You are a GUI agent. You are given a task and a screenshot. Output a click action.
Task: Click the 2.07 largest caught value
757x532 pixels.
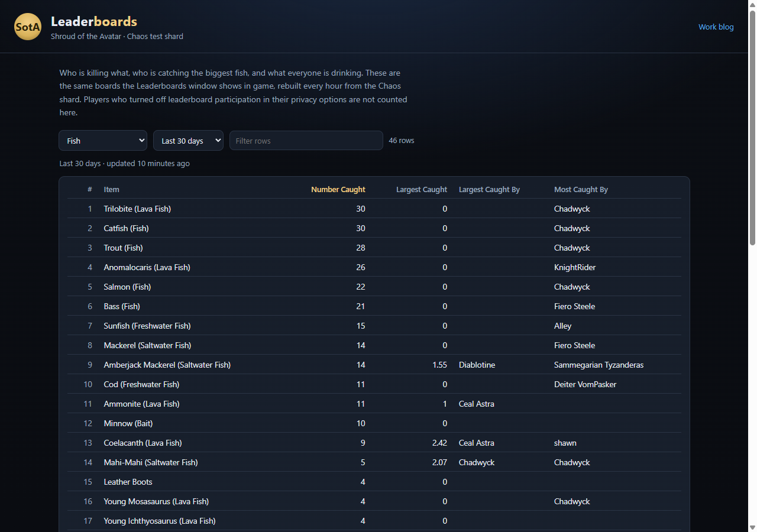point(439,462)
